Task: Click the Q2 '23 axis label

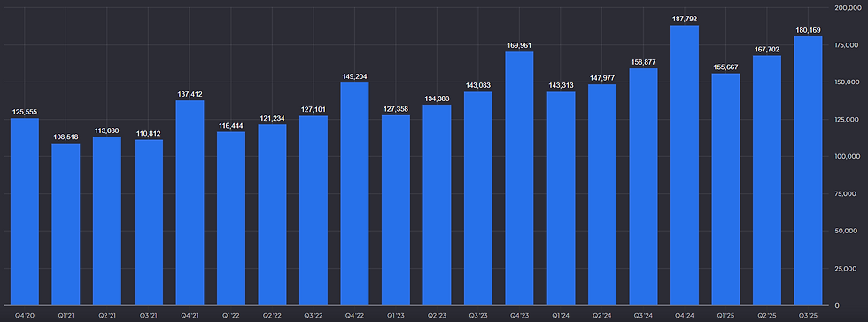Action: click(438, 316)
